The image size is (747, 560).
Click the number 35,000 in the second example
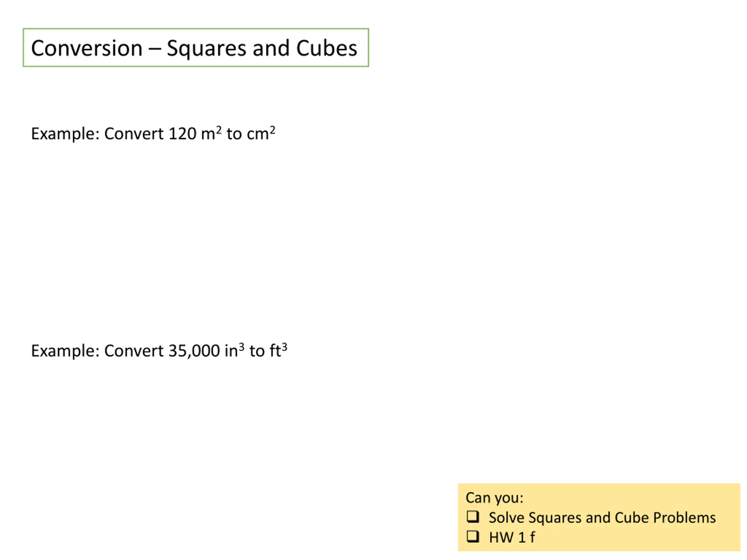(x=194, y=351)
